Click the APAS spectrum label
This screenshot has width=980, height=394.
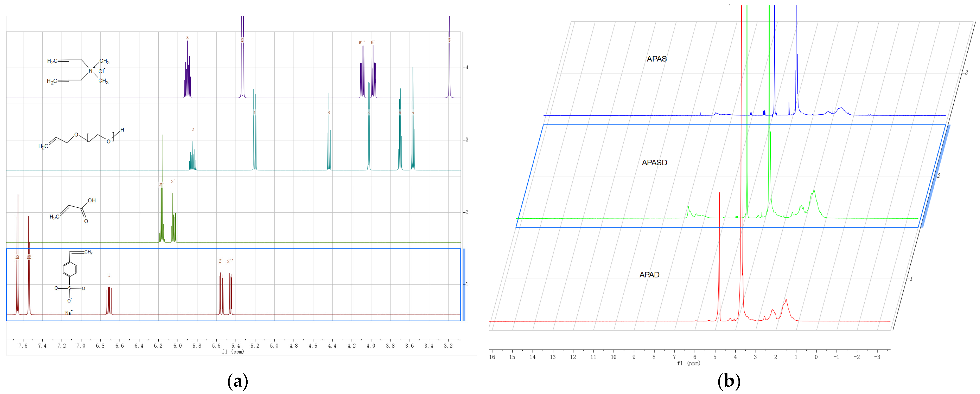tap(657, 59)
